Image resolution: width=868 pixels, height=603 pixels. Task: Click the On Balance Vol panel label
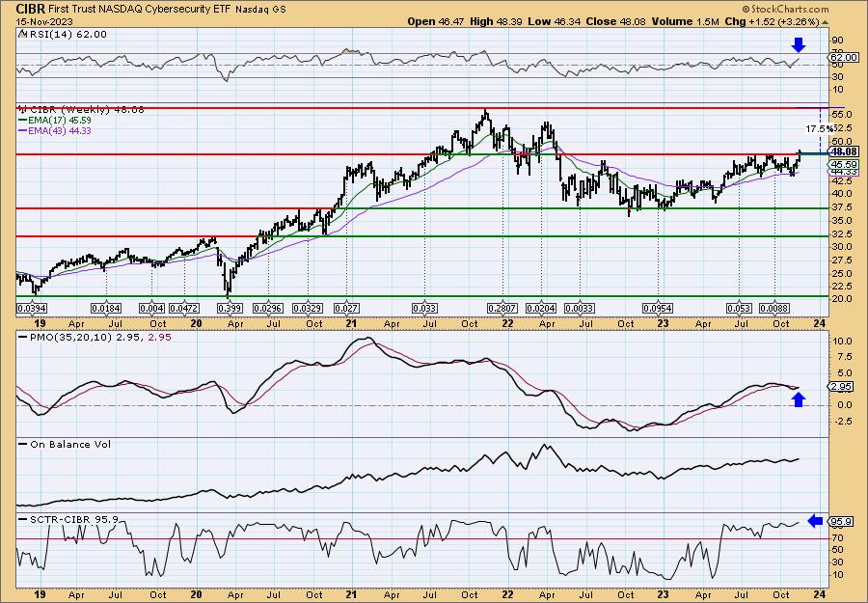coord(65,444)
